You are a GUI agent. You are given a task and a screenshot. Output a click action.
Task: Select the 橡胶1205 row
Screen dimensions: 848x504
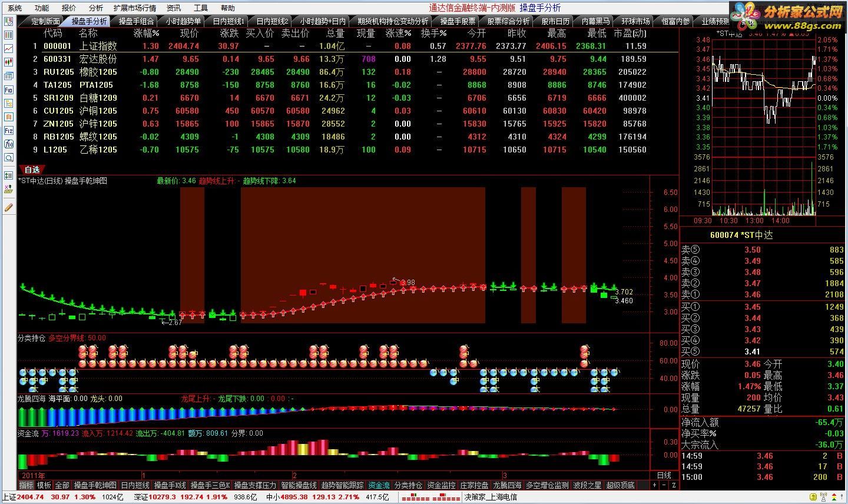click(x=347, y=72)
